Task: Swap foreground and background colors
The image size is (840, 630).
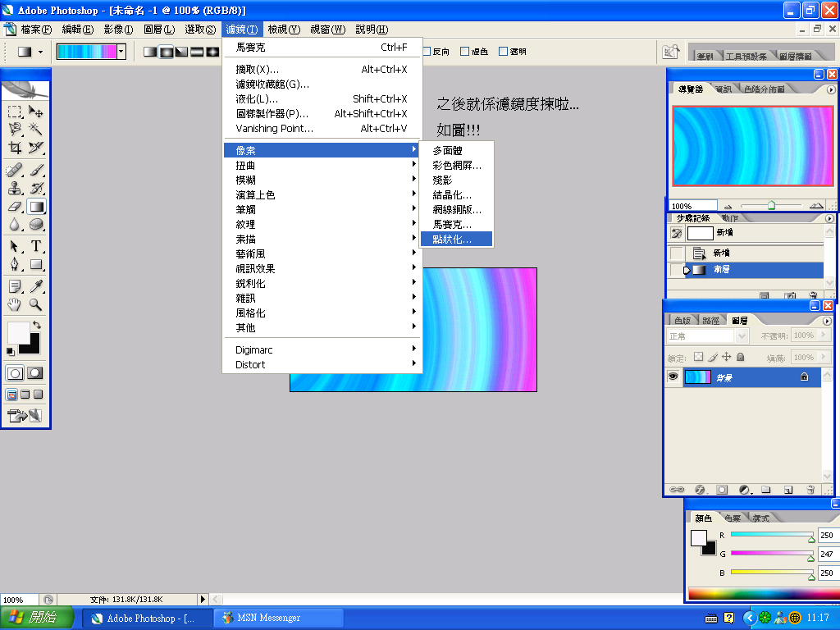Action: 36,325
